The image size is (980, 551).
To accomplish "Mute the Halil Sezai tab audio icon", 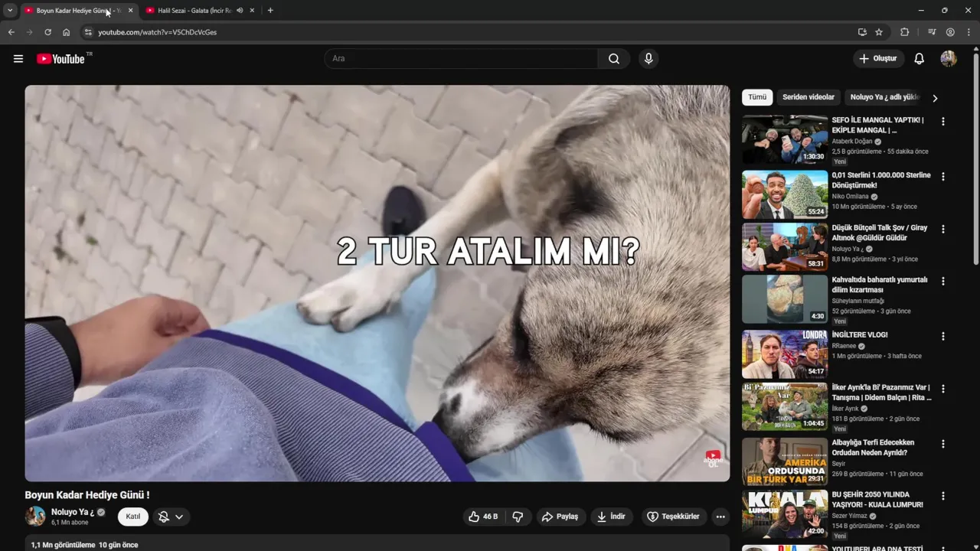I will point(240,11).
